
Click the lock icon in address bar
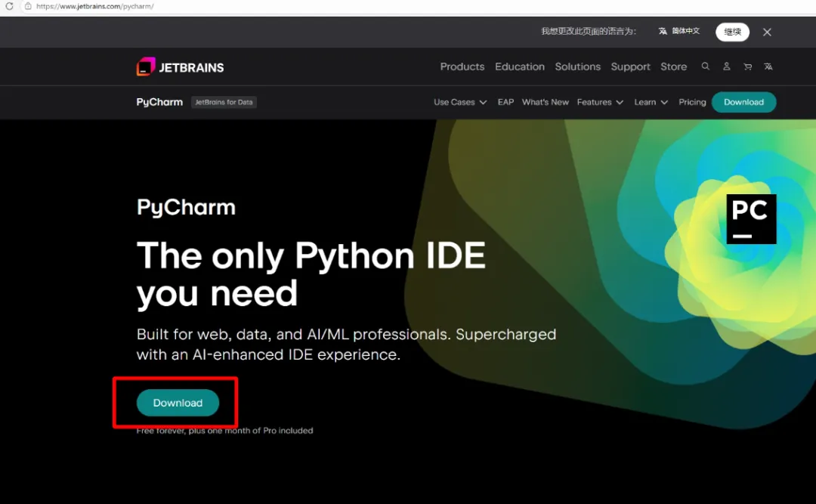(28, 6)
